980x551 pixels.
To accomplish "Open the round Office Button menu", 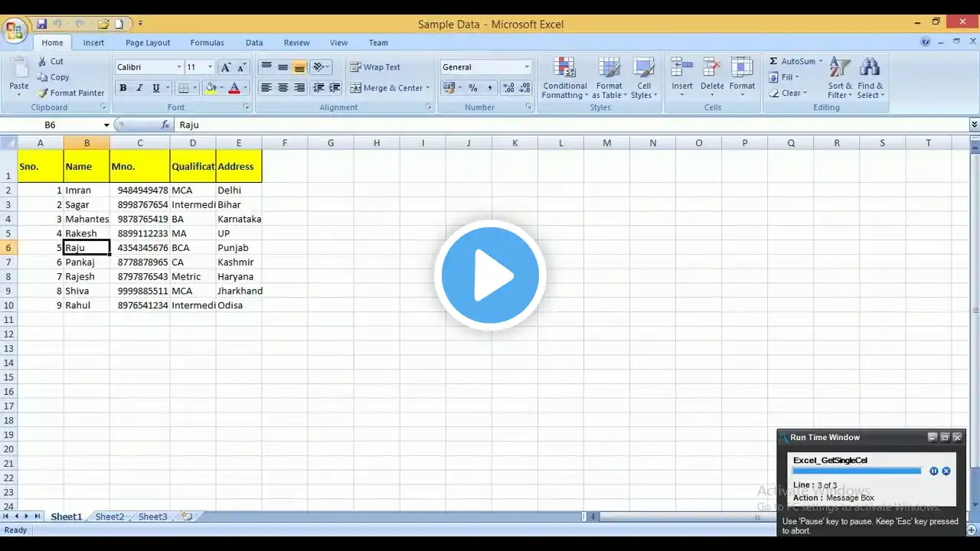I will click(15, 31).
